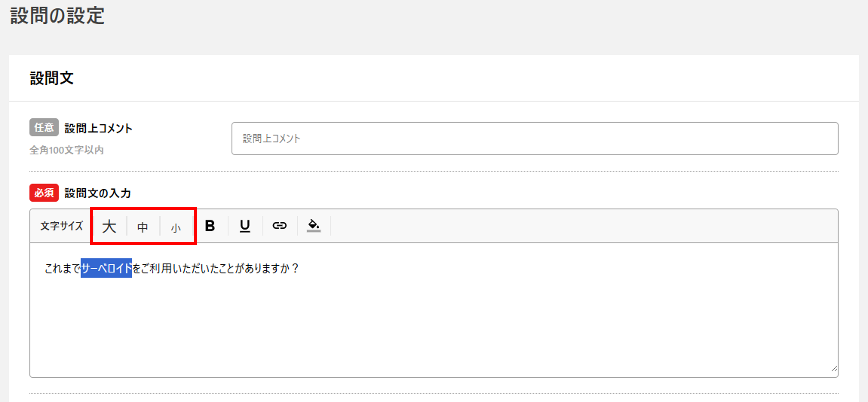Click the 設問上コメント input field
The image size is (868, 402).
point(534,138)
